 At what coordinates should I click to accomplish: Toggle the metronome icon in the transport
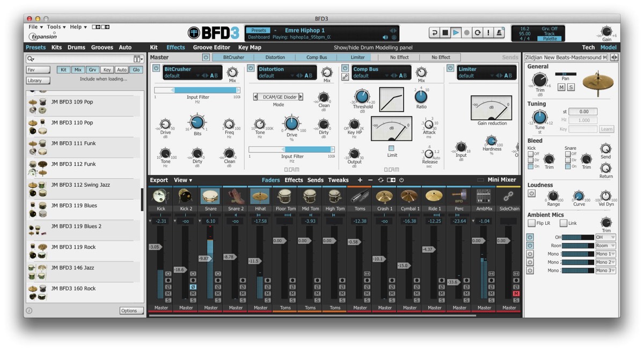[499, 33]
